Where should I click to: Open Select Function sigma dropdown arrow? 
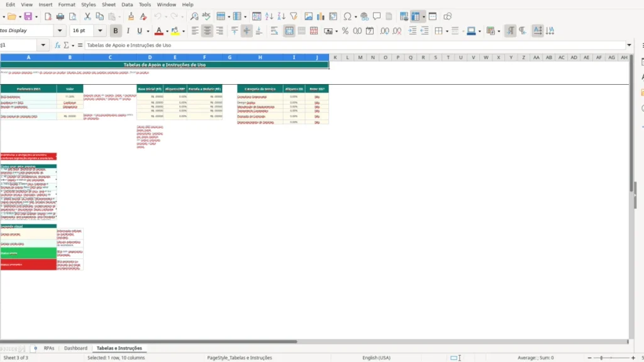click(x=73, y=45)
